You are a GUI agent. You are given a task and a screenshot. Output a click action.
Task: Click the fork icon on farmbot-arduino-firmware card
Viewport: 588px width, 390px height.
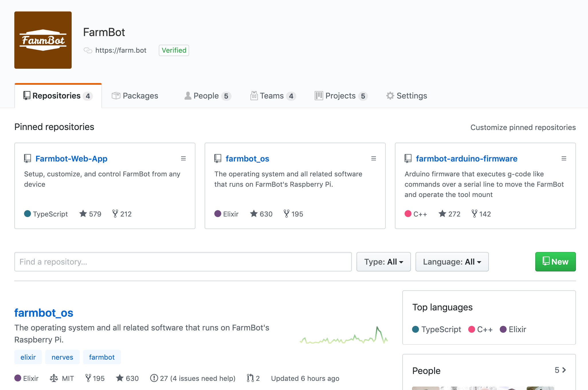[x=474, y=214]
